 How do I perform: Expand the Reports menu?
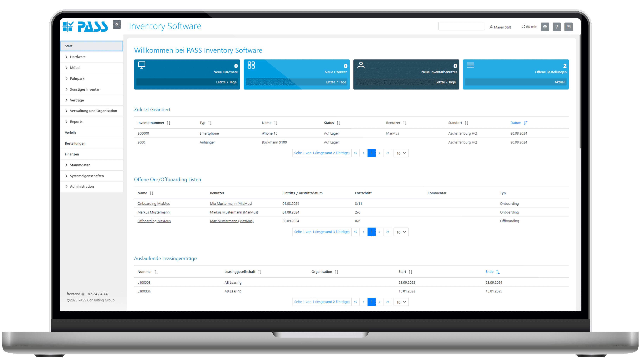92,122
